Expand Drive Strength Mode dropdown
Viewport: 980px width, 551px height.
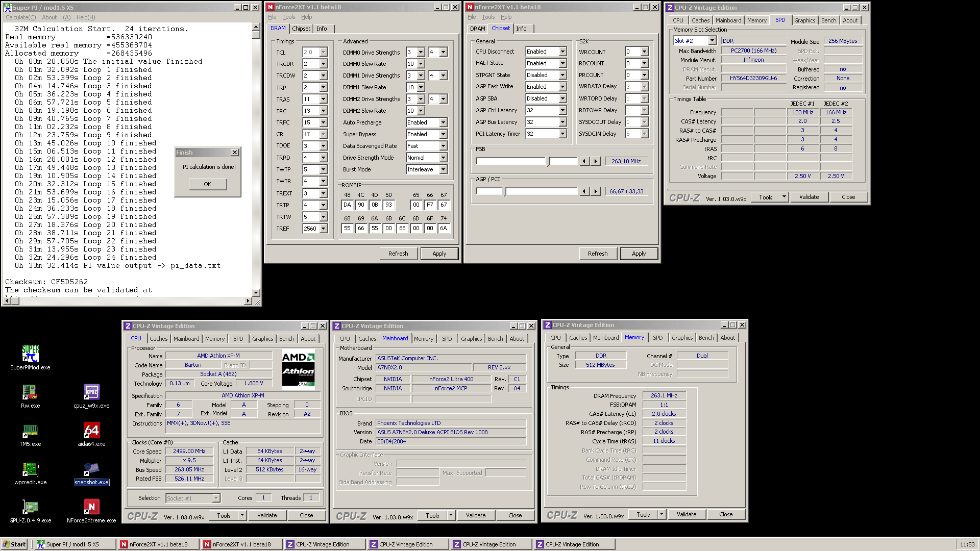(x=443, y=158)
